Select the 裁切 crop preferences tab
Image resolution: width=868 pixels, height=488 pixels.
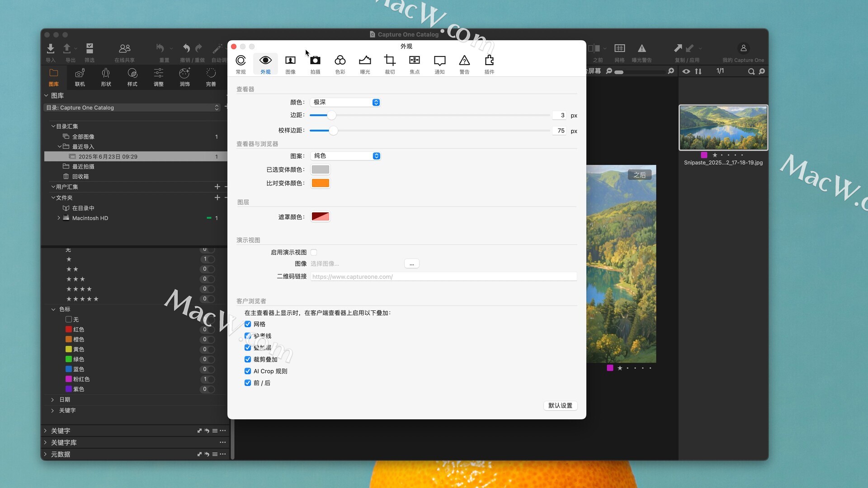390,64
